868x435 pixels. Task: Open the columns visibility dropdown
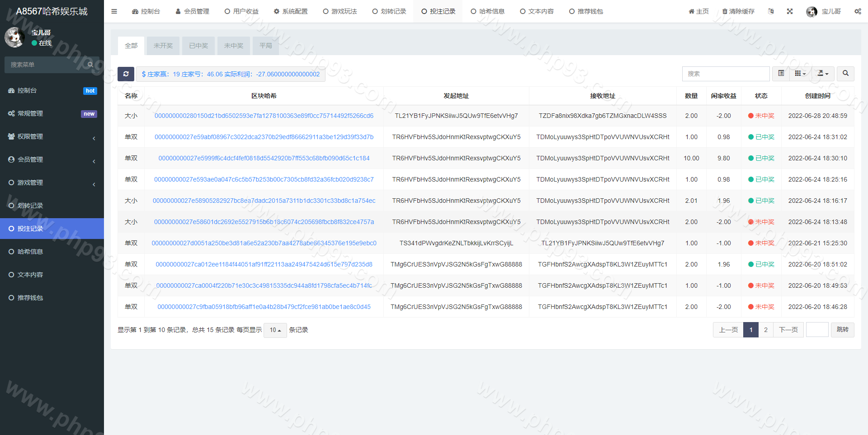[x=800, y=74]
